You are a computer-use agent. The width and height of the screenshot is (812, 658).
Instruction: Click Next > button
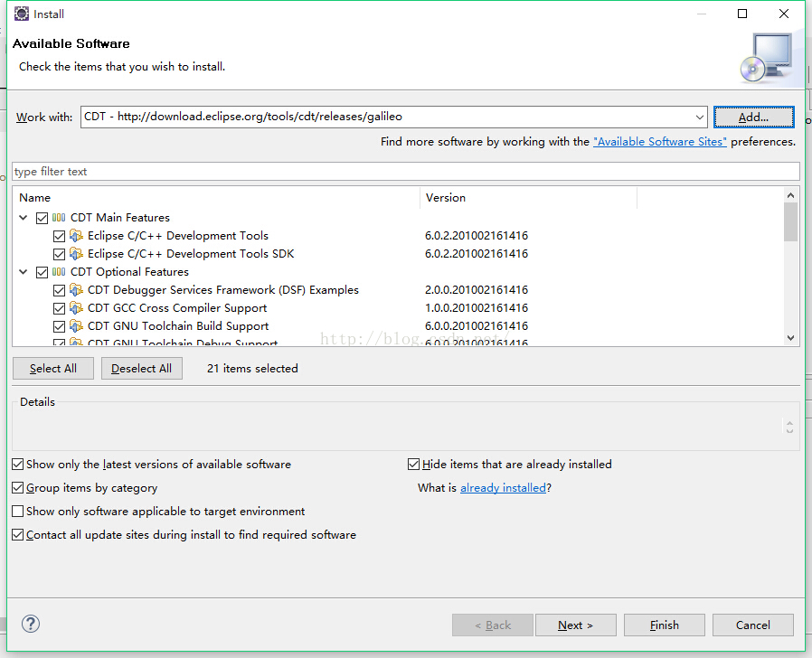[575, 625]
